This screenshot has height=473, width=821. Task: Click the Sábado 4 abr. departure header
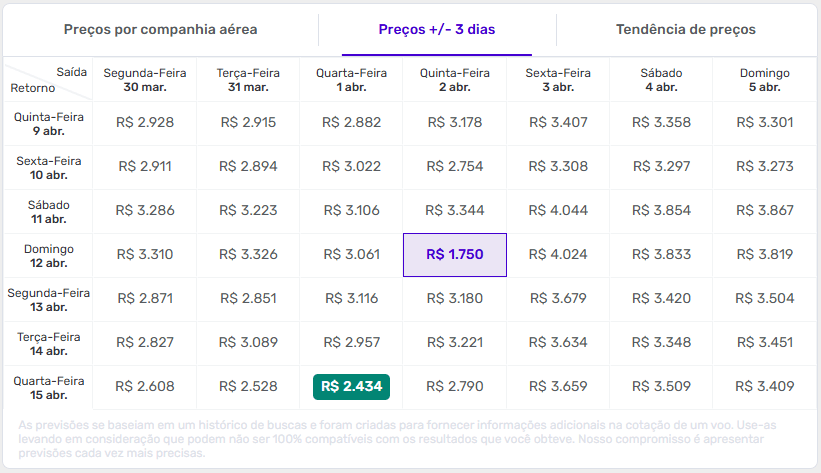pos(662,80)
